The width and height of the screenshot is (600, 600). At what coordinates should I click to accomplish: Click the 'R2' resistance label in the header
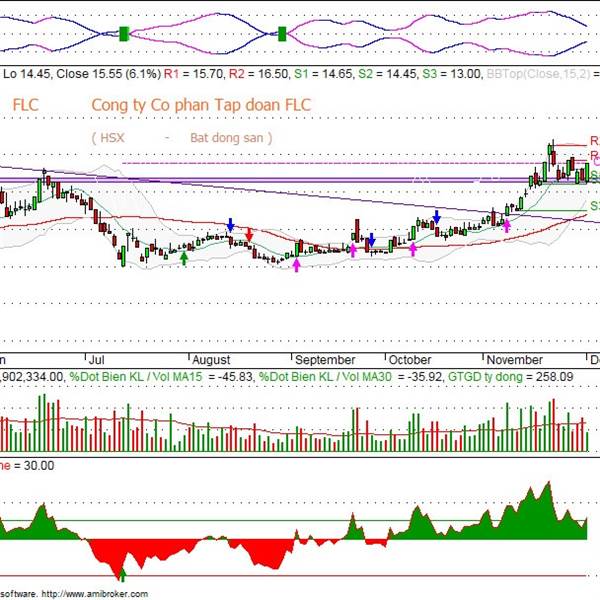tap(236, 74)
